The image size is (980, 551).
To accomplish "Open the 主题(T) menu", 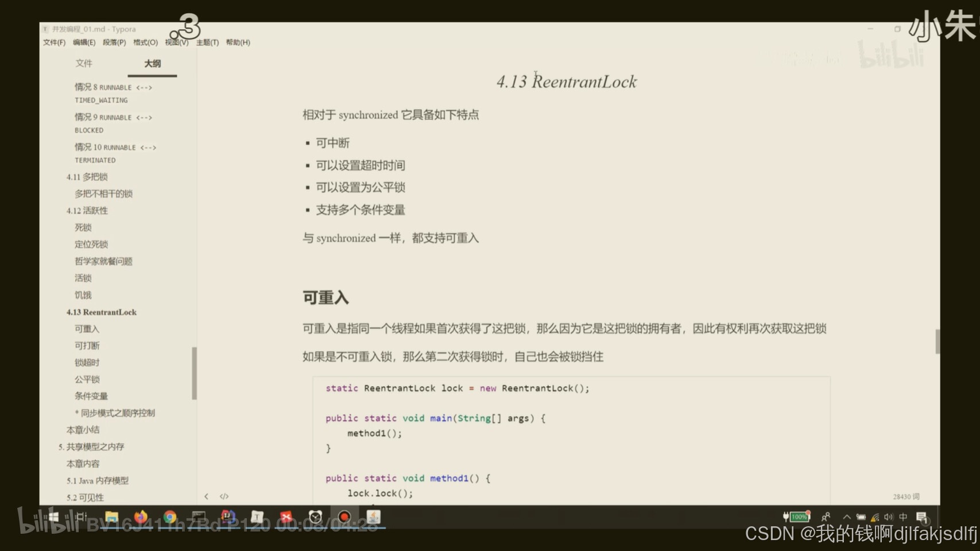I will (x=207, y=42).
